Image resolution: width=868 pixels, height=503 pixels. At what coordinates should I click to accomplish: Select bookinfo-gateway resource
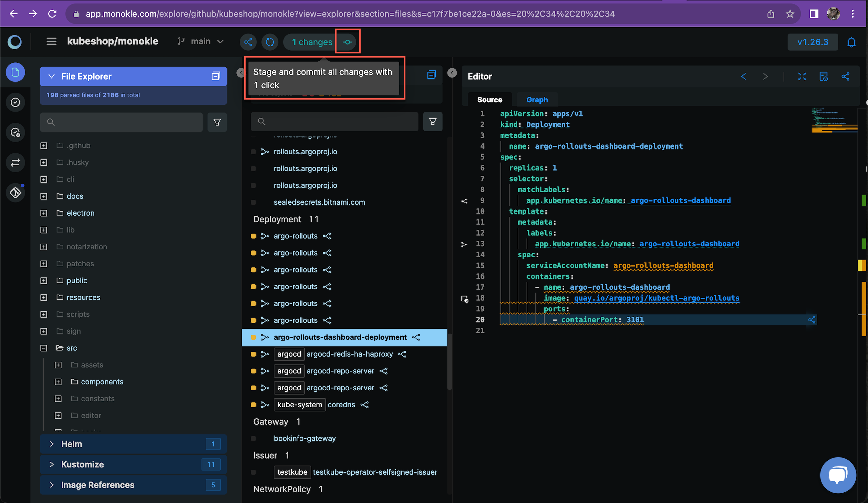(304, 438)
